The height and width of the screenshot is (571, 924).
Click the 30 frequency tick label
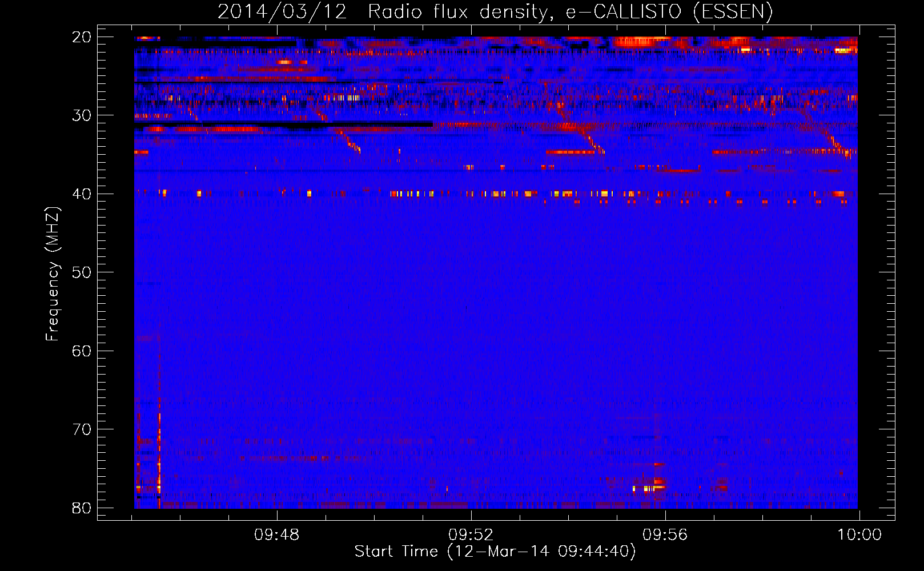[82, 115]
